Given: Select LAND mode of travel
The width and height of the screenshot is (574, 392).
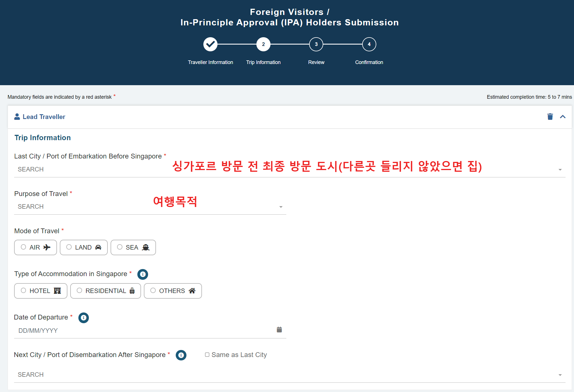Looking at the screenshot, I should pyautogui.click(x=84, y=247).
